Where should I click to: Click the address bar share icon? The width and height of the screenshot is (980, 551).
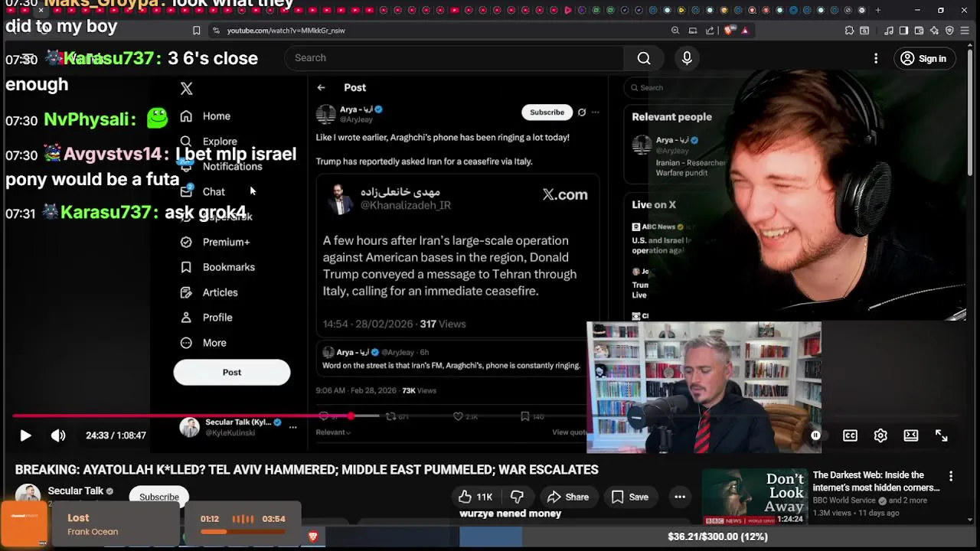click(710, 31)
